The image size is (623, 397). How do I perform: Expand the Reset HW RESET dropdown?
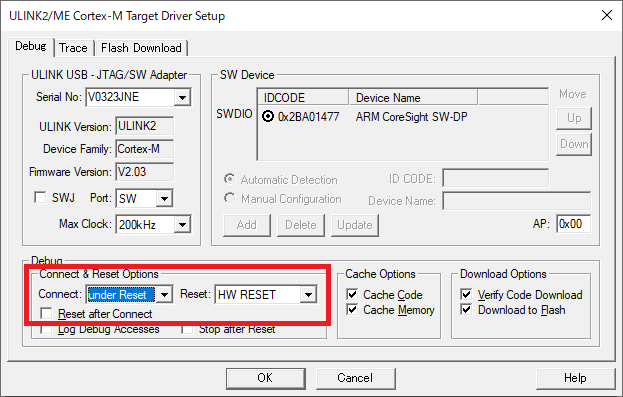(308, 295)
